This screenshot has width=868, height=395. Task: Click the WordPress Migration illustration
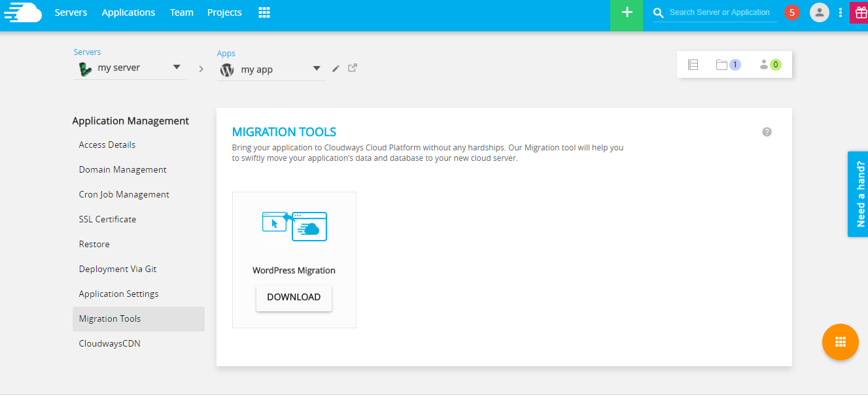(294, 226)
